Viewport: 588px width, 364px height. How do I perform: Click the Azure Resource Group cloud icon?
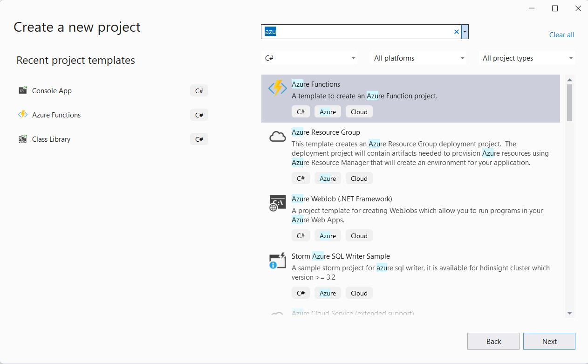(x=277, y=136)
